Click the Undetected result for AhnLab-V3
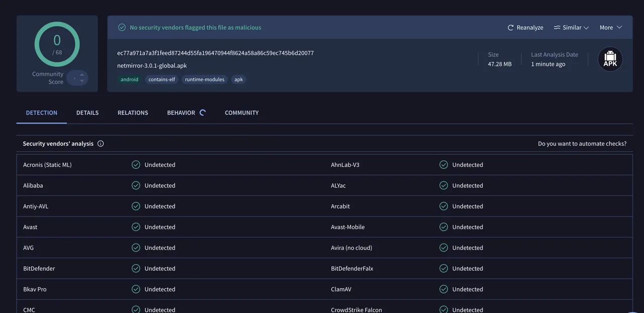The width and height of the screenshot is (644, 313). 467,165
